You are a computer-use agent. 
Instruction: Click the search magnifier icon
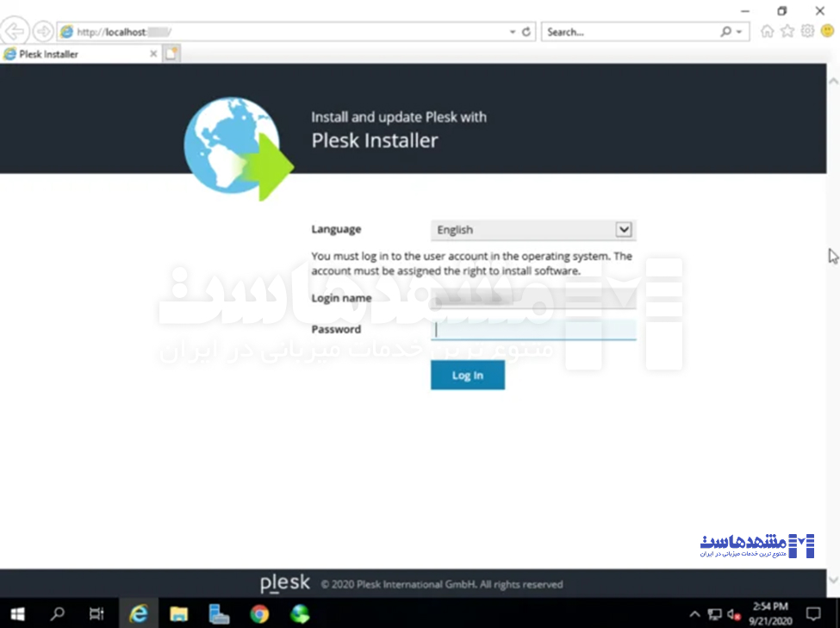(x=726, y=32)
